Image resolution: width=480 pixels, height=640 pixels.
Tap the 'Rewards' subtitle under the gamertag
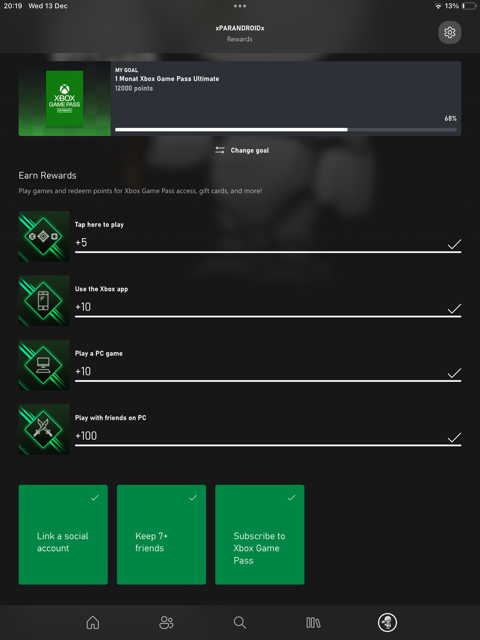pyautogui.click(x=240, y=39)
